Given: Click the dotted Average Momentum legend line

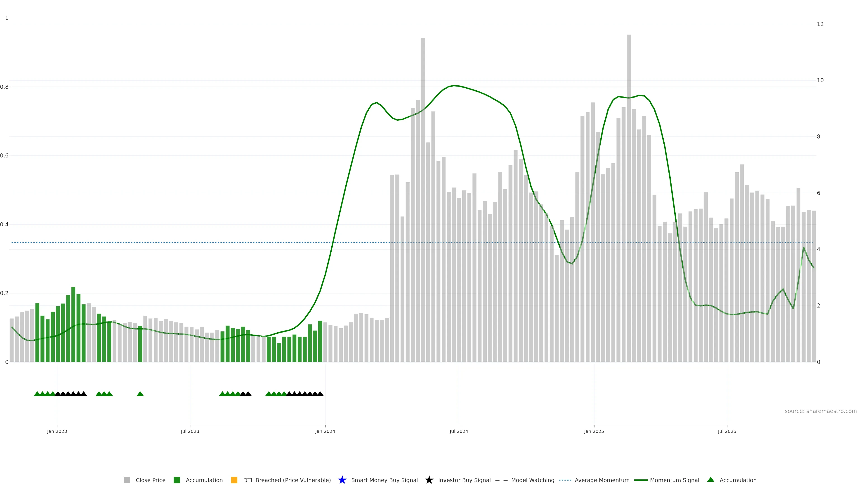Looking at the screenshot, I should click(x=565, y=480).
